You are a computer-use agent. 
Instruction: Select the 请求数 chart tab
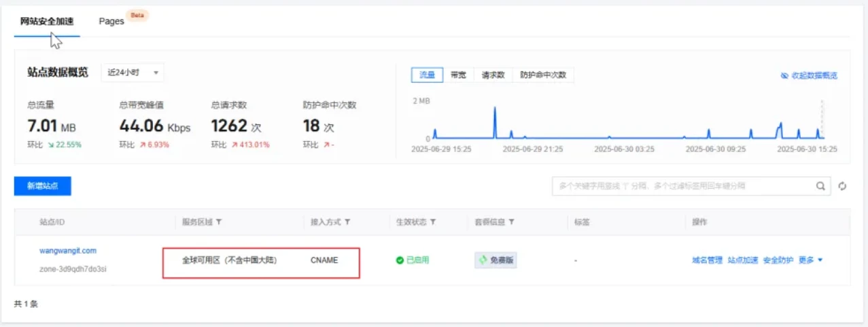click(493, 75)
